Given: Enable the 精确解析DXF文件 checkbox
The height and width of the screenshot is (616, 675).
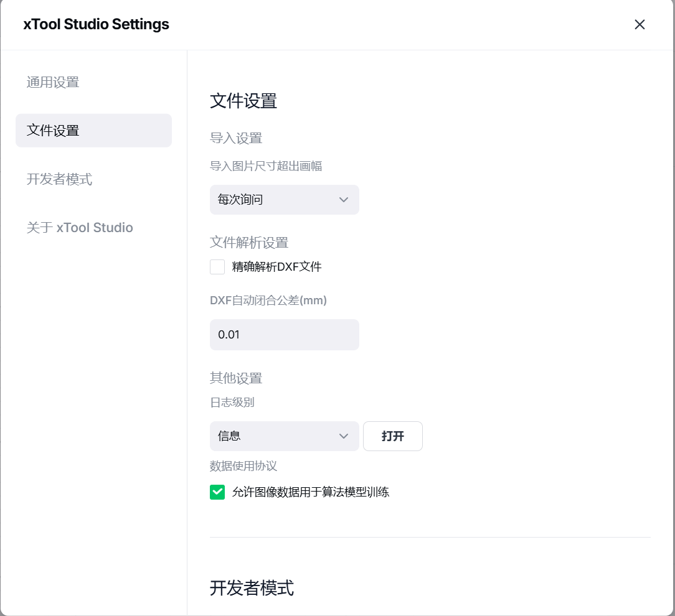Looking at the screenshot, I should tap(217, 267).
